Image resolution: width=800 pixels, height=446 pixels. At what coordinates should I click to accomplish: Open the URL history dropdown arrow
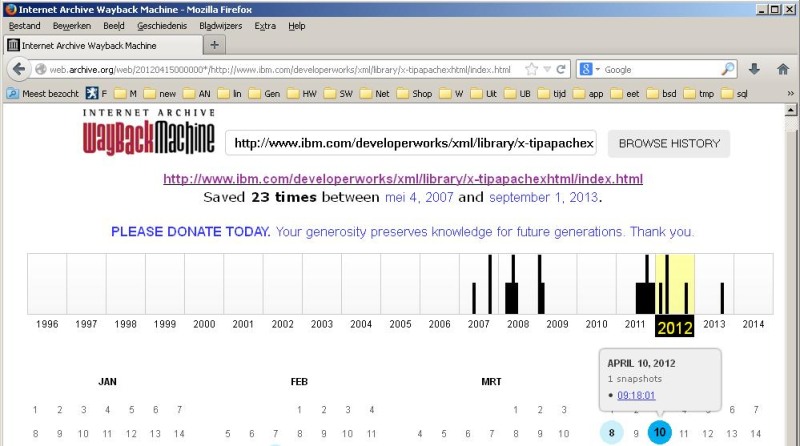(547, 69)
